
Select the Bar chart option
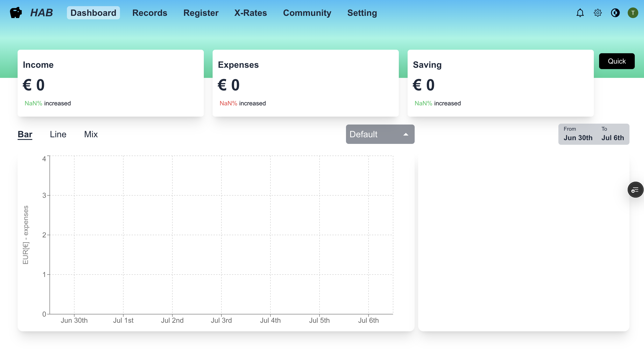[25, 134]
